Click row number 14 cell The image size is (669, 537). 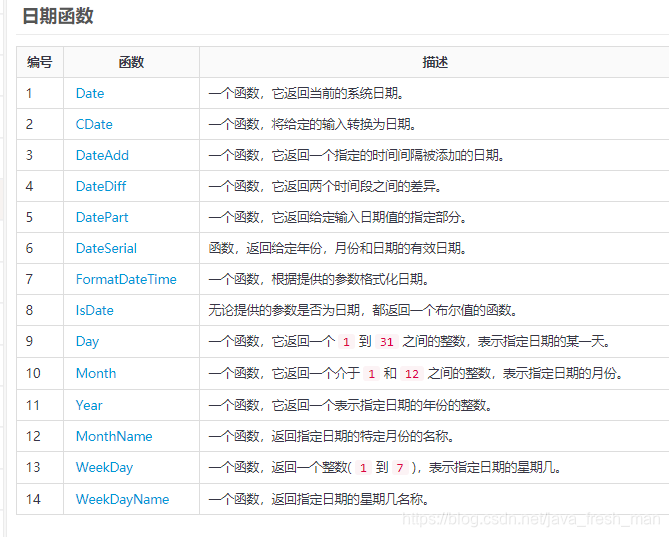click(x=40, y=499)
